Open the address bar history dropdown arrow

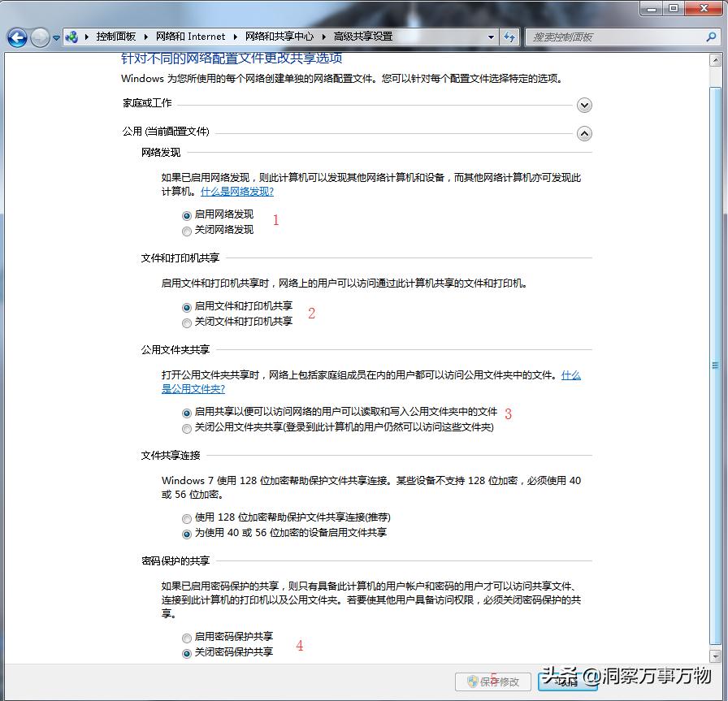(492, 37)
